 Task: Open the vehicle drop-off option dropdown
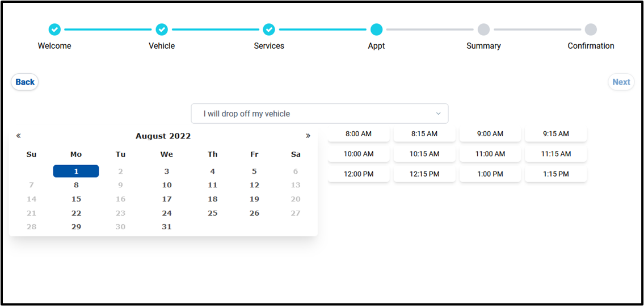[x=319, y=114]
